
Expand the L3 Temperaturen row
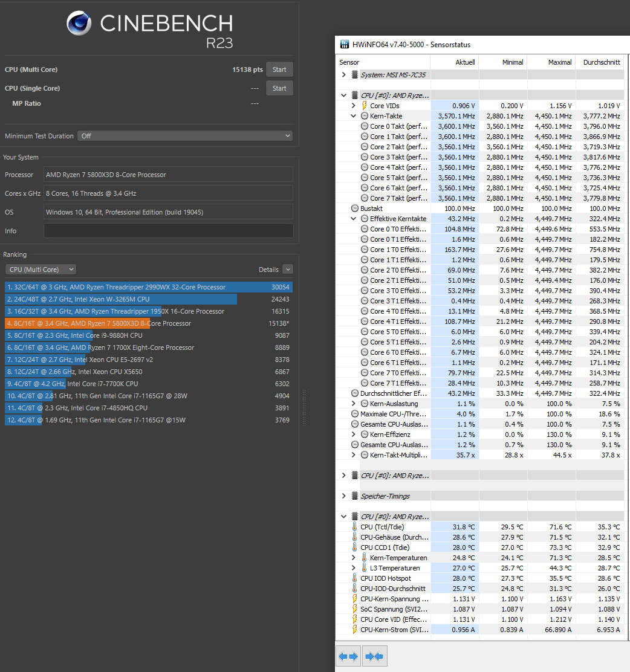[353, 568]
